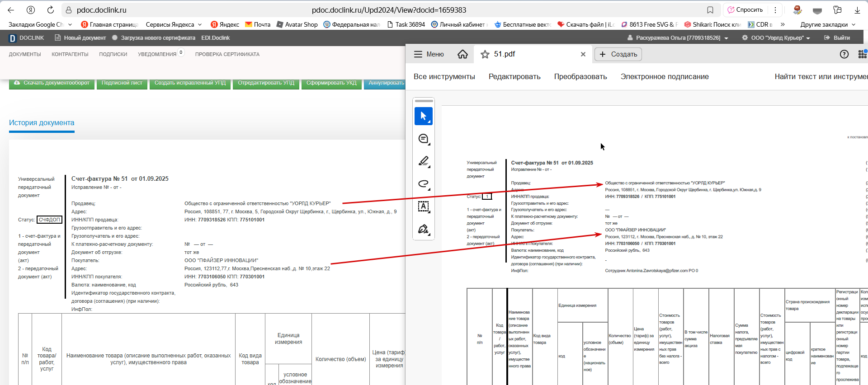Open the Редактировать menu
Screen dimensions: 868x385
coord(514,77)
